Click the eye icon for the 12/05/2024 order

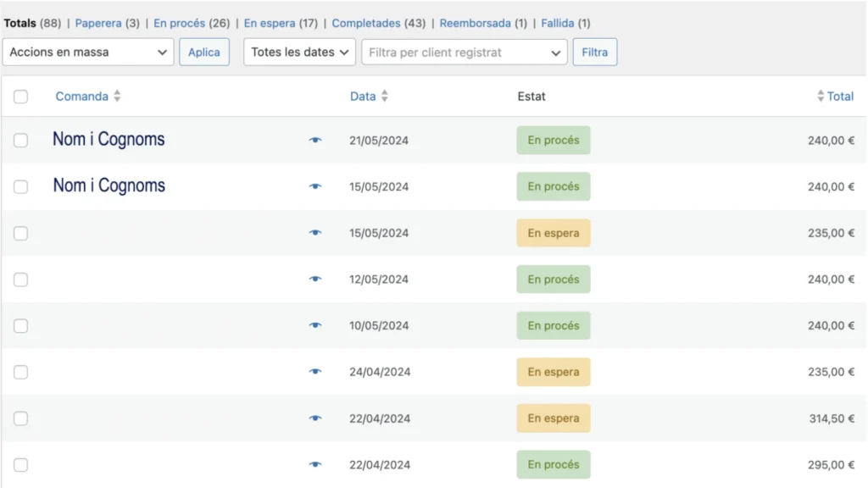point(315,280)
